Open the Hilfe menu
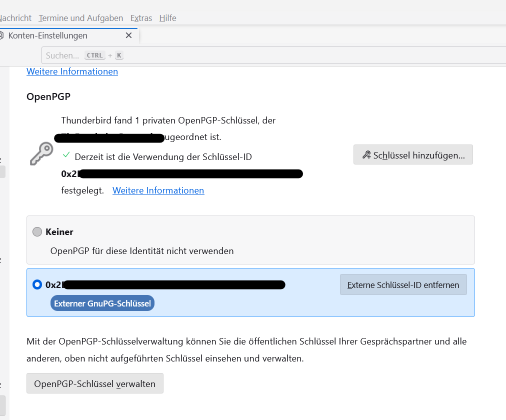The height and width of the screenshot is (420, 506). 167,18
